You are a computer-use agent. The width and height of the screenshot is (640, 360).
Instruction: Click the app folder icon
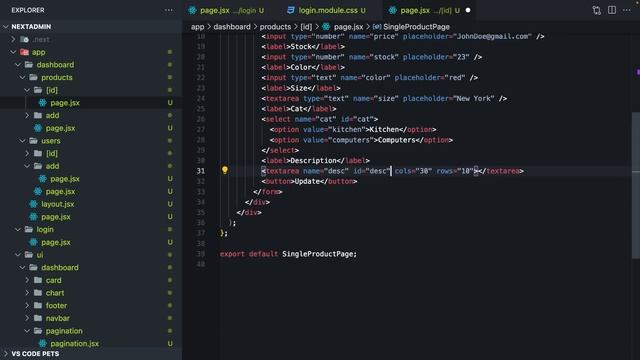(x=24, y=52)
